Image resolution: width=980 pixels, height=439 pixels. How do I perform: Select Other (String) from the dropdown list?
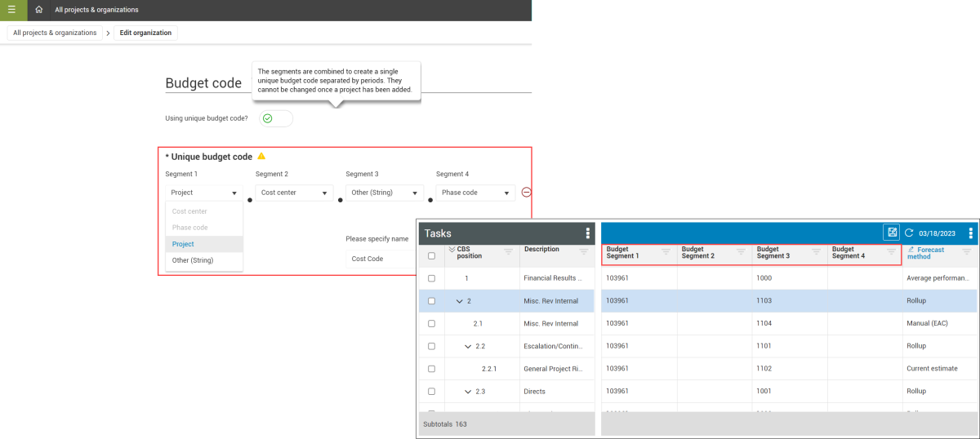click(x=193, y=260)
